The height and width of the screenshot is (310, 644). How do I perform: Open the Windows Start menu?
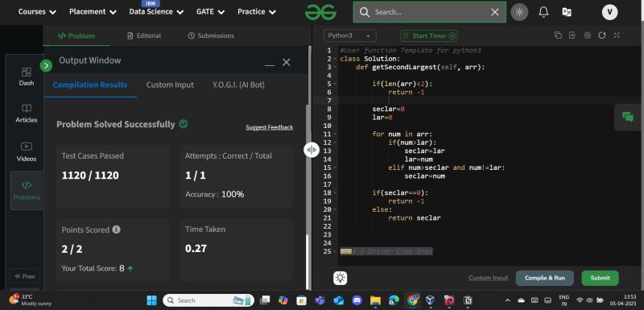point(151,300)
